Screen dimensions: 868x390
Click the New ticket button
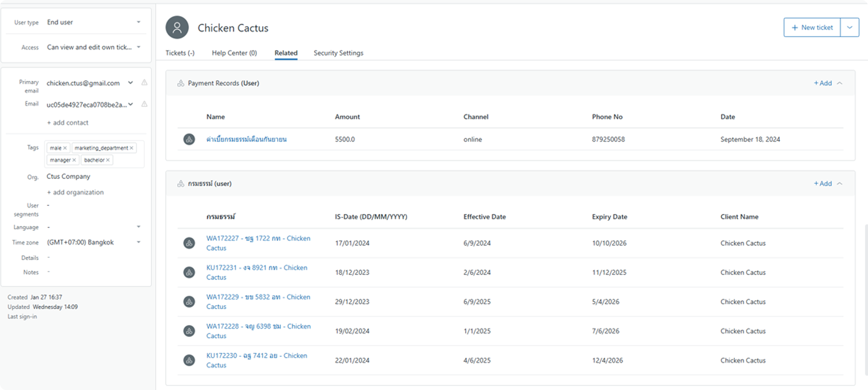coord(812,27)
